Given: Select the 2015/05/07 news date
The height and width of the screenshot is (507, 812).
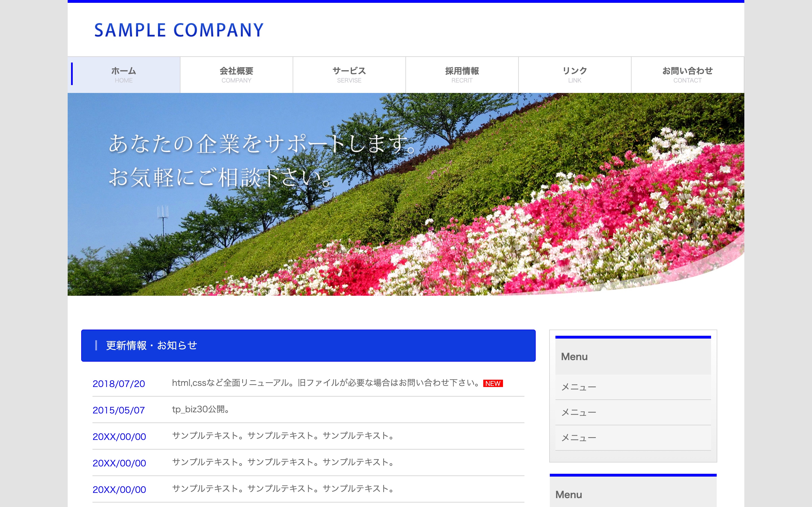Looking at the screenshot, I should coord(119,410).
